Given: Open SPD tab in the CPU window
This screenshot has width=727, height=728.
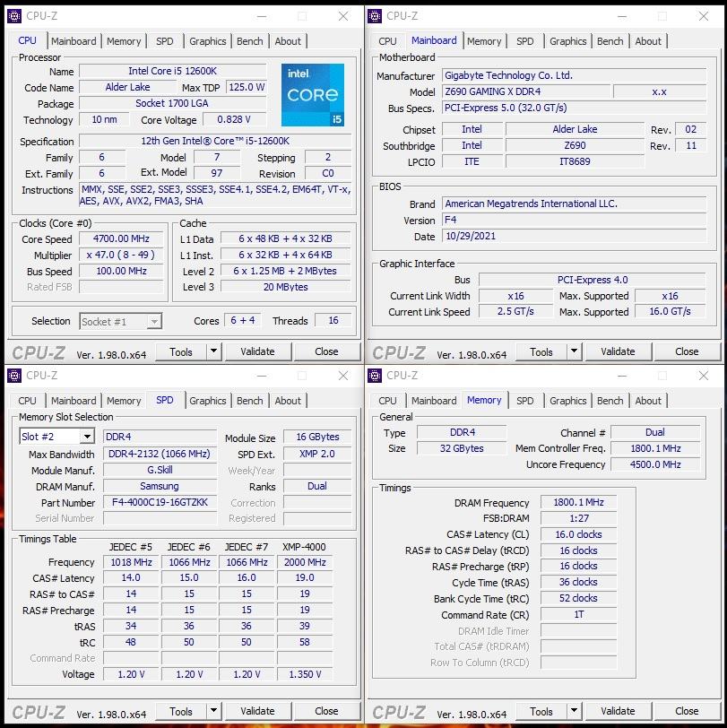Looking at the screenshot, I should click(x=165, y=41).
